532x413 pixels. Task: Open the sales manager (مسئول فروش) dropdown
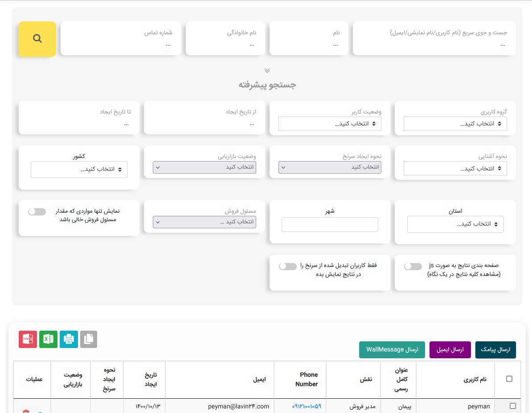(x=205, y=222)
